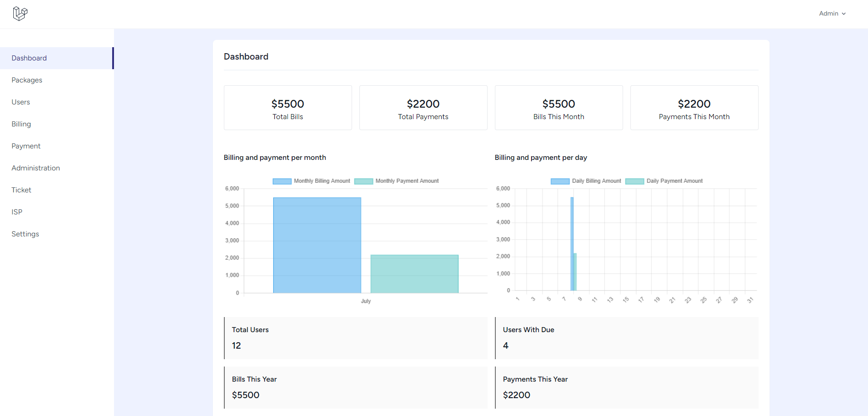The image size is (868, 416).
Task: Click the Users With Due count
Action: 505,345
